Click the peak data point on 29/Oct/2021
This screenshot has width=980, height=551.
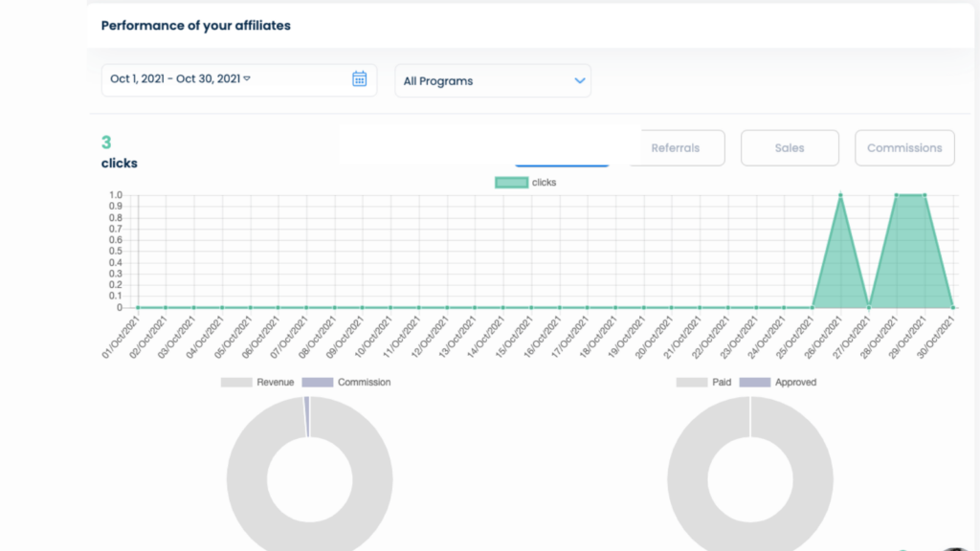925,195
